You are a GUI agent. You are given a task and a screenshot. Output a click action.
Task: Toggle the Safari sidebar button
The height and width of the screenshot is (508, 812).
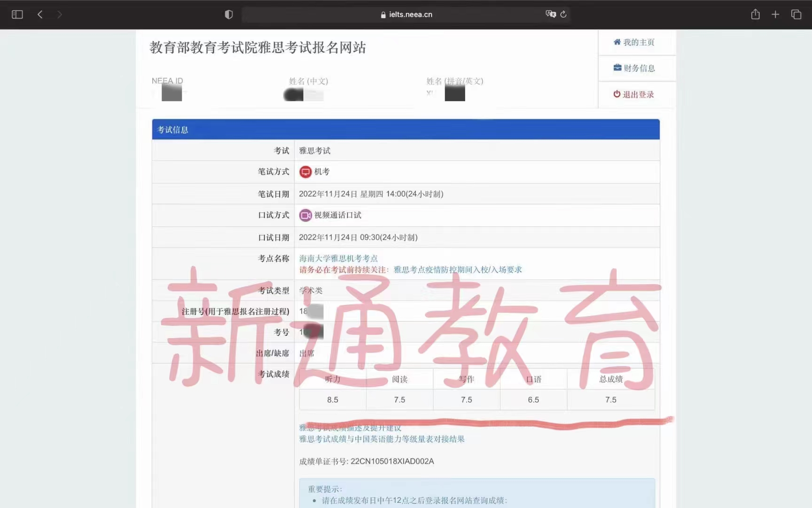pos(17,15)
